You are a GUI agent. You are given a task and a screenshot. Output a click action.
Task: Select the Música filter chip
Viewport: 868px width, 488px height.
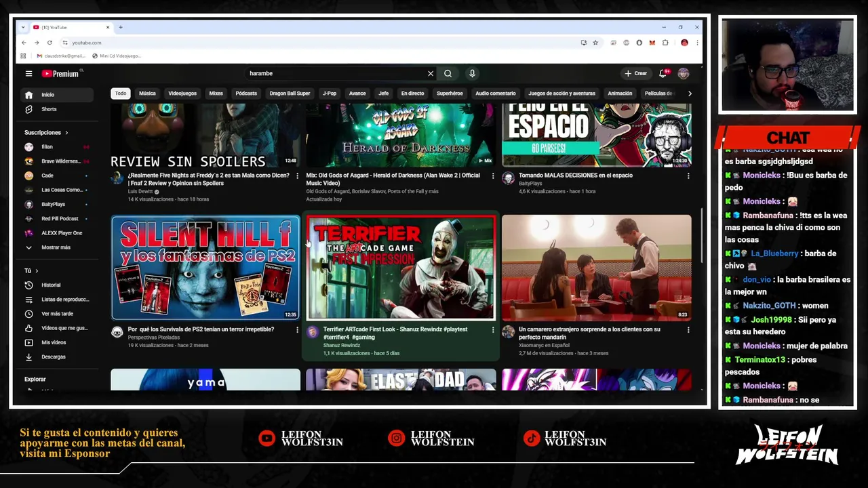click(147, 94)
